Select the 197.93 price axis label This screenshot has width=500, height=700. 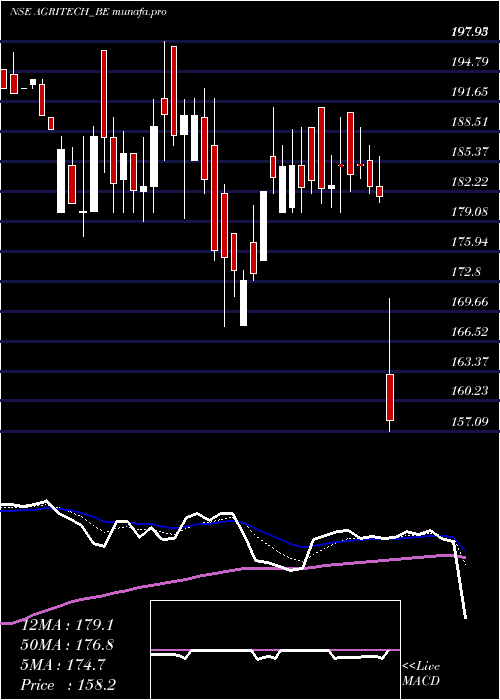[470, 32]
